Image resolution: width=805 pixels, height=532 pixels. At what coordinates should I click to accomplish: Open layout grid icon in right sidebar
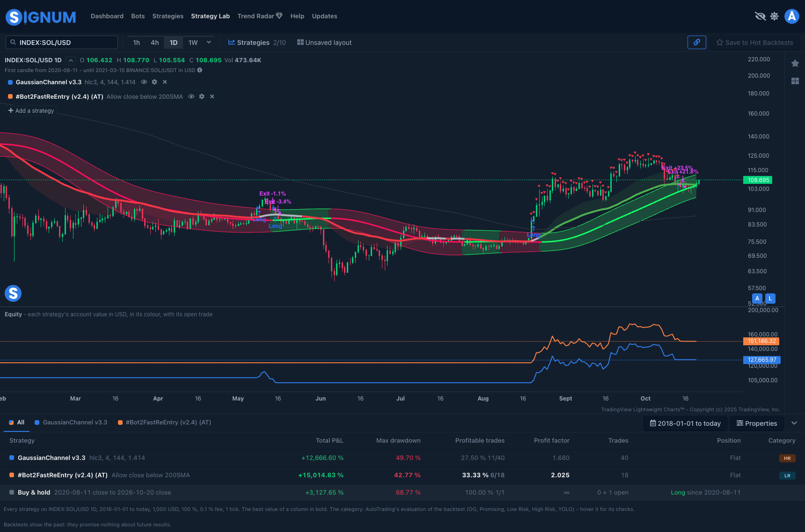(x=795, y=81)
